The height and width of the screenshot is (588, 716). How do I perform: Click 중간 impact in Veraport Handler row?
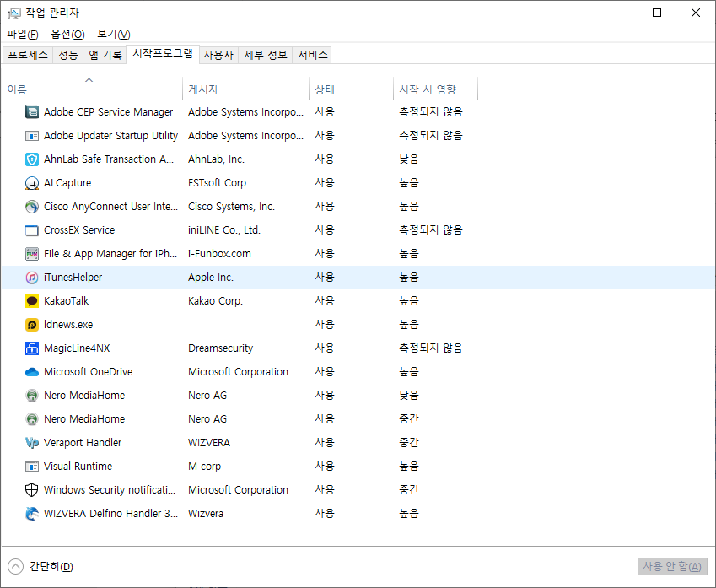click(409, 443)
